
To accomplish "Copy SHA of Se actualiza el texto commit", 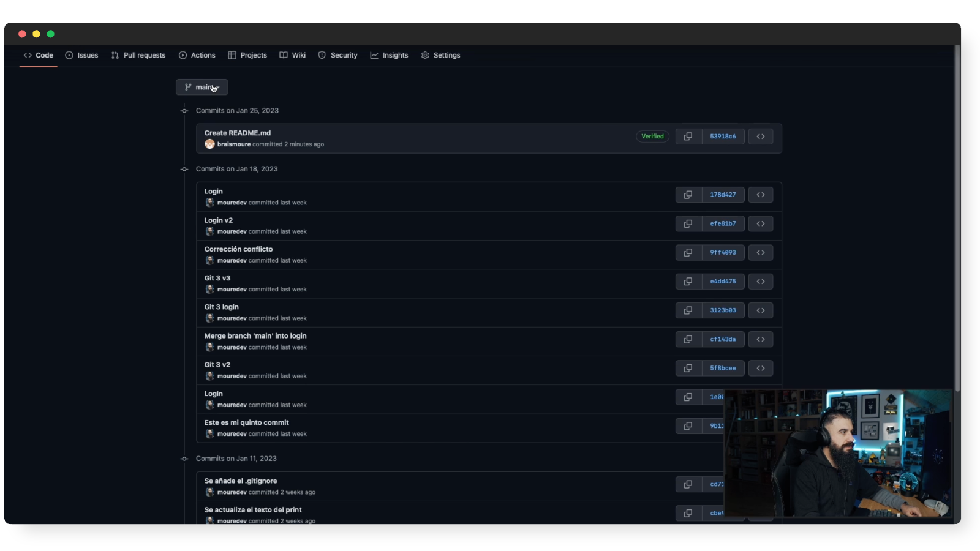I will click(688, 513).
